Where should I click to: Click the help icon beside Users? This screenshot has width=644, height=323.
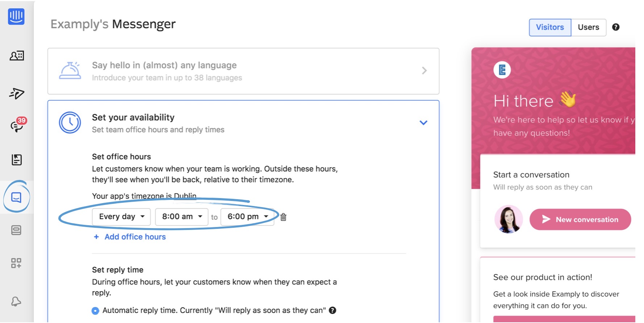click(x=616, y=27)
